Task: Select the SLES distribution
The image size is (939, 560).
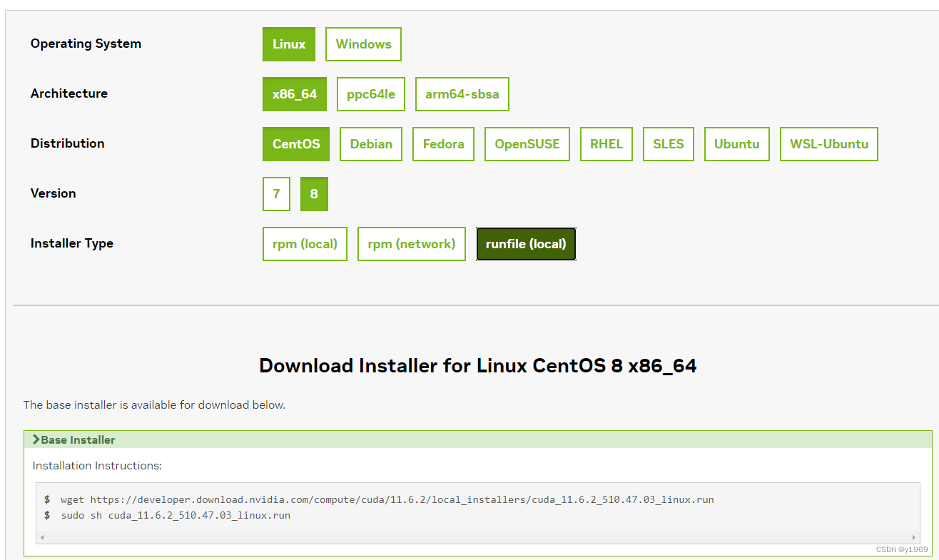Action: 669,144
